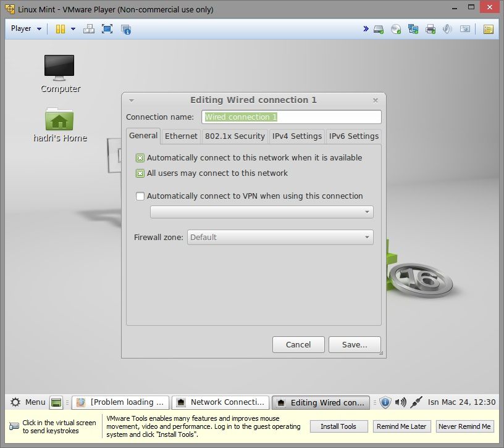
Task: Click Install Tools button
Action: [338, 426]
